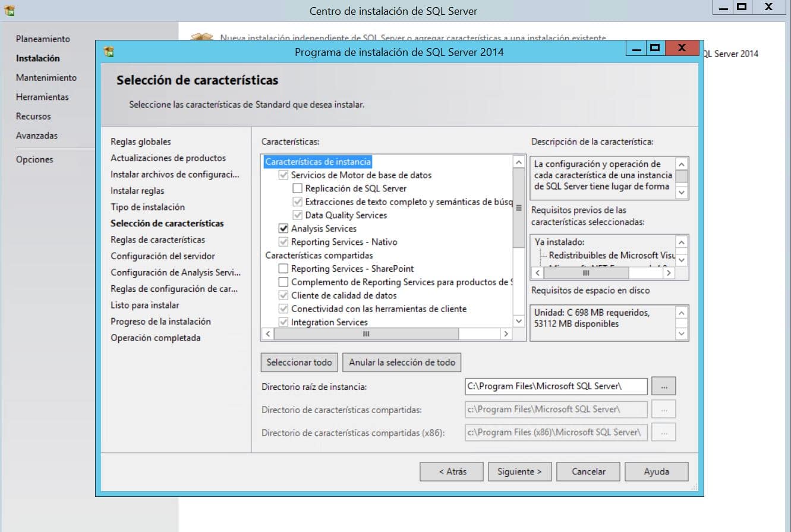
Task: Click the features list vertical scrollbar thumb
Action: click(x=519, y=208)
